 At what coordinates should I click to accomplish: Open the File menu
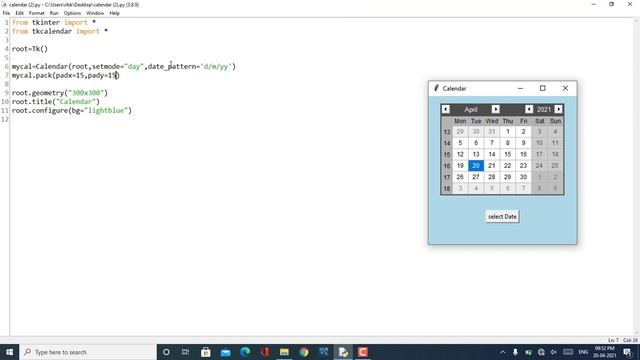click(6, 13)
